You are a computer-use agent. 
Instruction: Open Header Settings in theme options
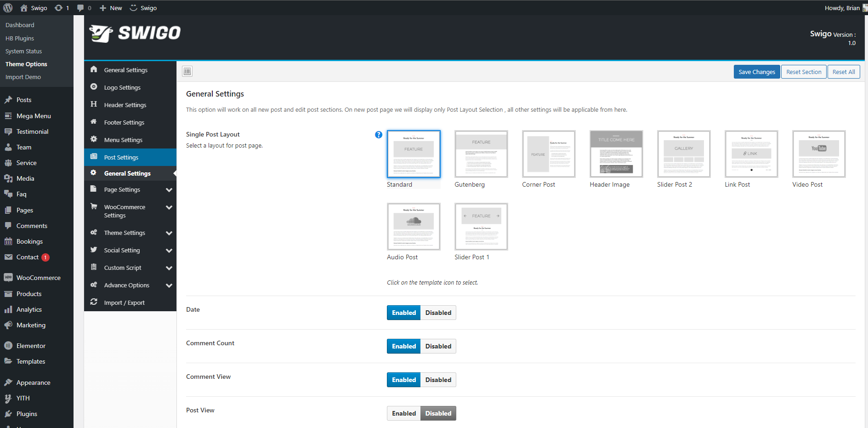125,105
